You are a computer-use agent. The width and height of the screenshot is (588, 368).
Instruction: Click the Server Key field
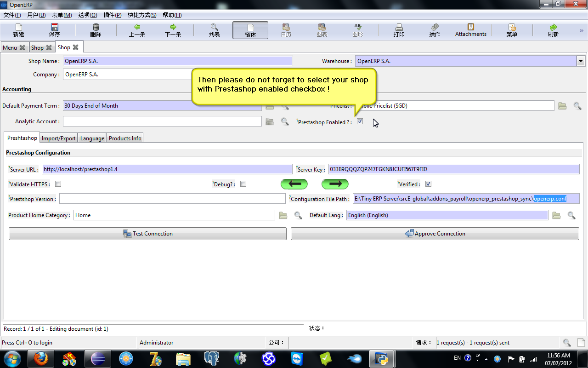coord(454,169)
